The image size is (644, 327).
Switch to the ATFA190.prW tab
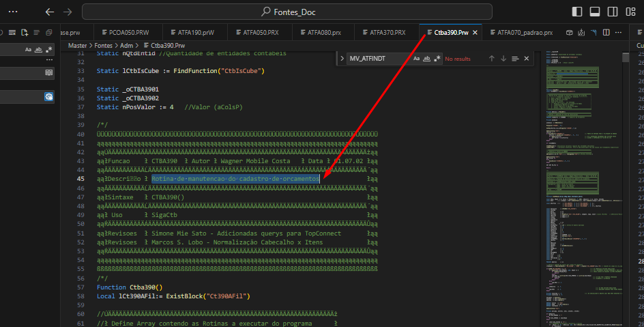(195, 33)
